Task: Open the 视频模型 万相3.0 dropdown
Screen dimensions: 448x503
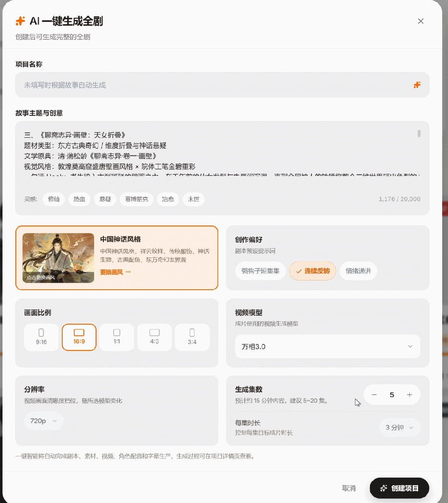Action: 328,347
